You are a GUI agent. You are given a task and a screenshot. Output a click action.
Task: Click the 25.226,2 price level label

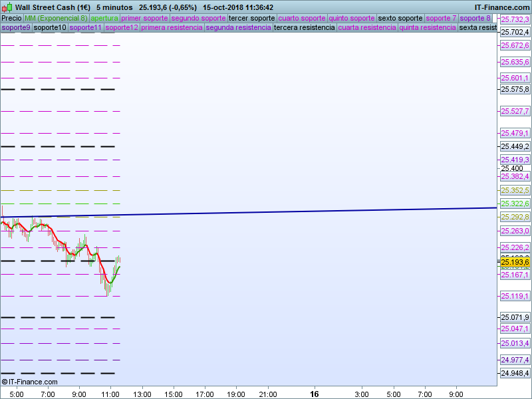coord(515,247)
